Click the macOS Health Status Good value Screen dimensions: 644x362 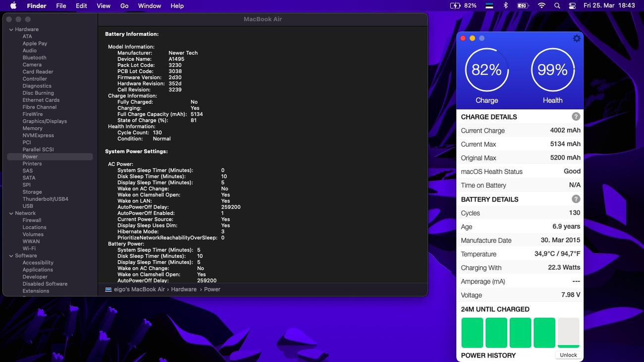tap(572, 171)
